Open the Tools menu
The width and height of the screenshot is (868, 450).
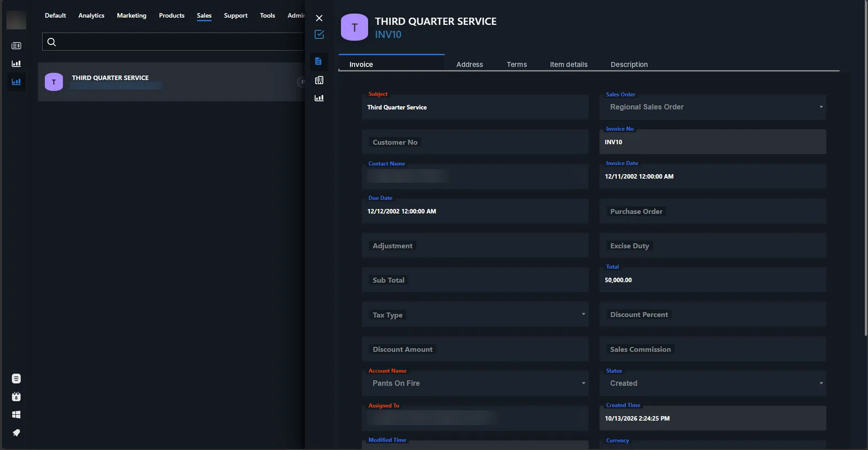tap(267, 15)
